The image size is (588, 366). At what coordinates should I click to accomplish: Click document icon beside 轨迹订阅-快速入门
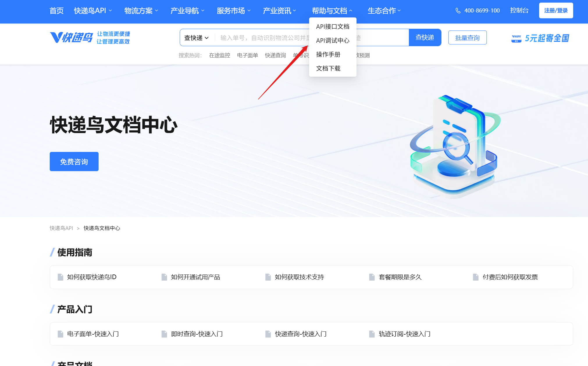tap(372, 334)
